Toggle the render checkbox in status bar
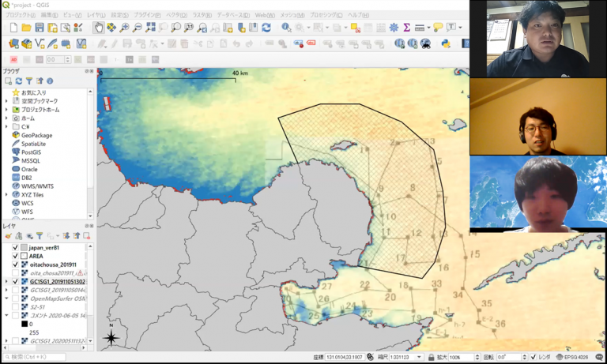 tap(533, 357)
